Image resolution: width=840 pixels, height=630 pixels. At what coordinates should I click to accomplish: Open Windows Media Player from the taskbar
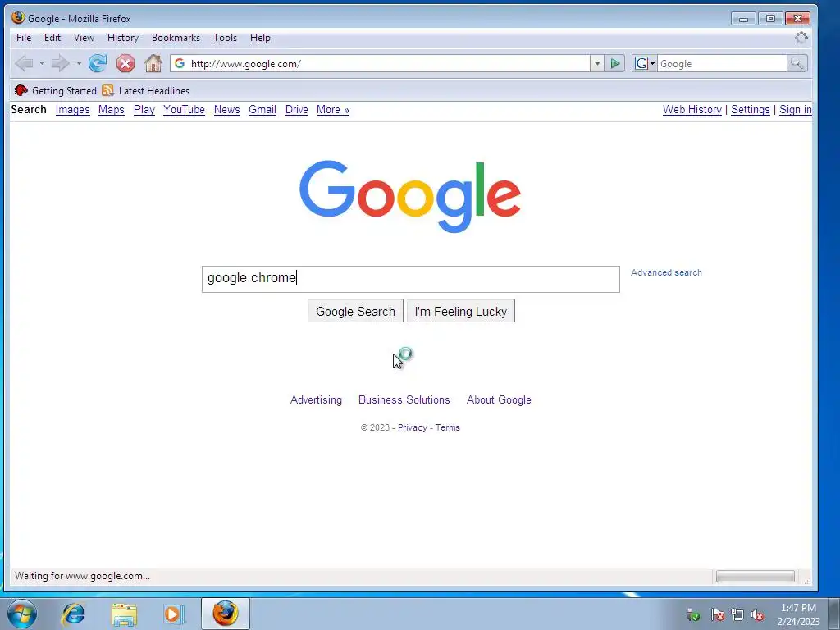click(174, 614)
